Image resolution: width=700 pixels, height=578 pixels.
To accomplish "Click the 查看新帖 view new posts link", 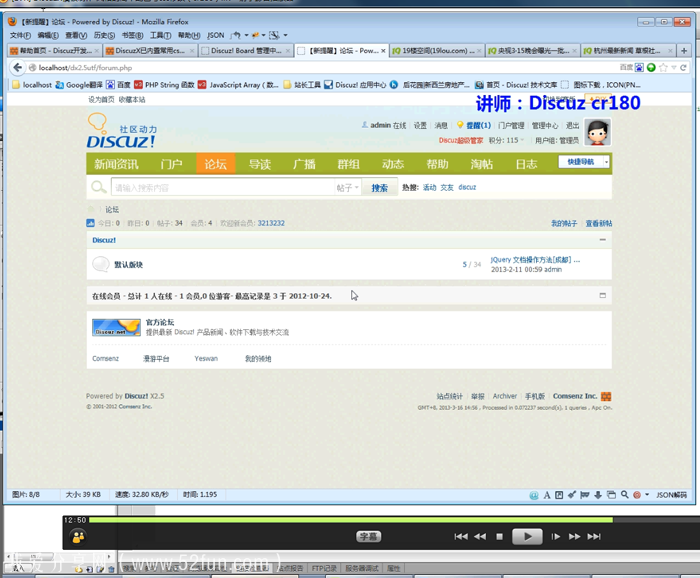I will click(599, 223).
